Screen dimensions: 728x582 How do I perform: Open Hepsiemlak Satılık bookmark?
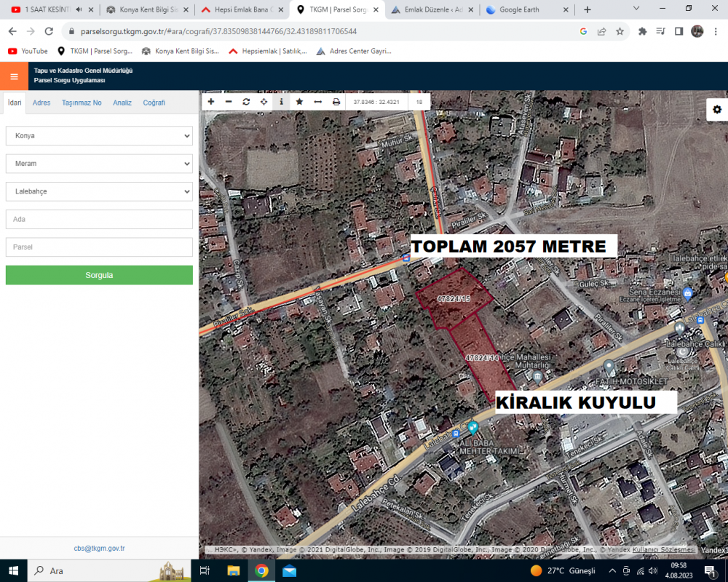[x=268, y=51]
